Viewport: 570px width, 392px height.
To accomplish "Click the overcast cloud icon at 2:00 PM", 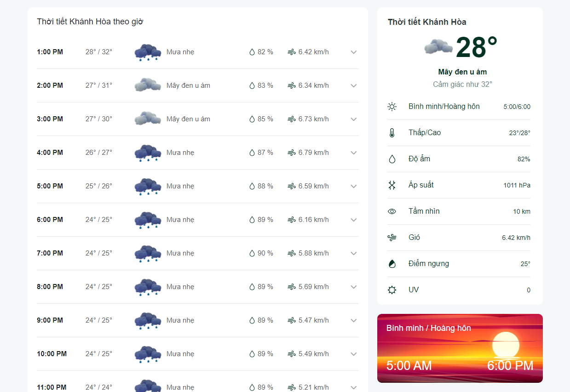I will pos(148,85).
